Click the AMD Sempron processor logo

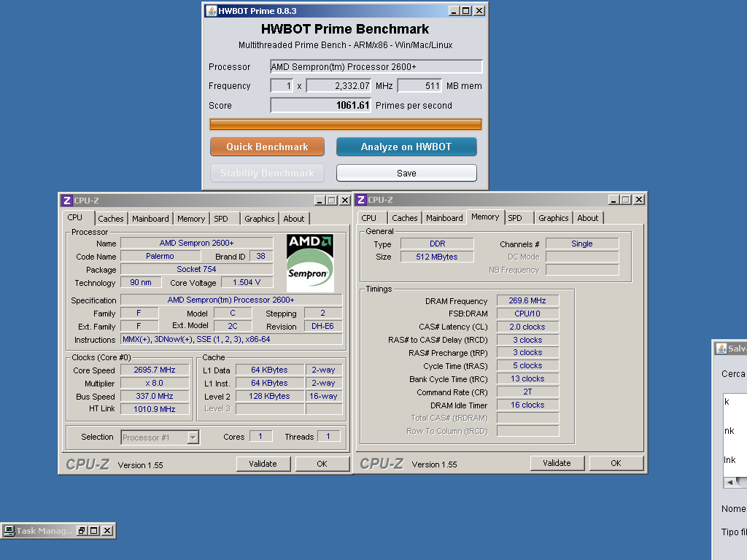coord(310,262)
